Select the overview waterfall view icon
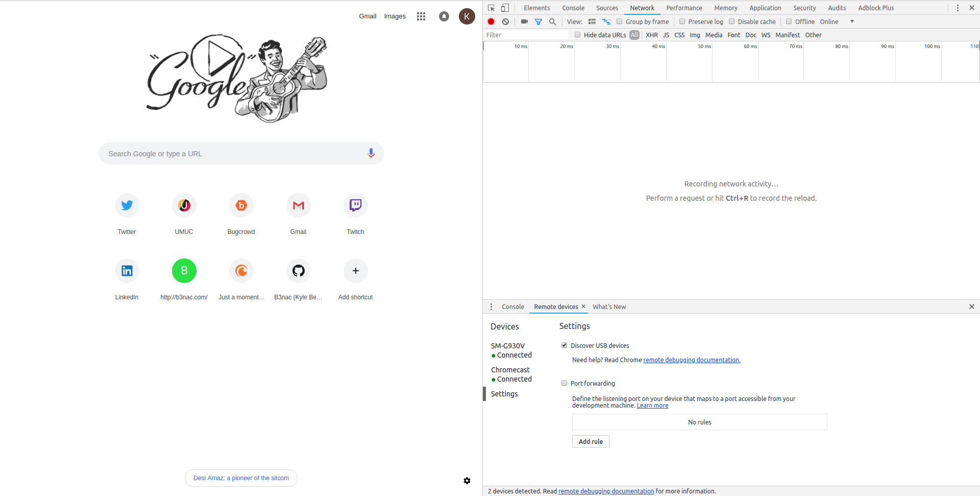Viewport: 980px width, 496px height. (x=606, y=21)
